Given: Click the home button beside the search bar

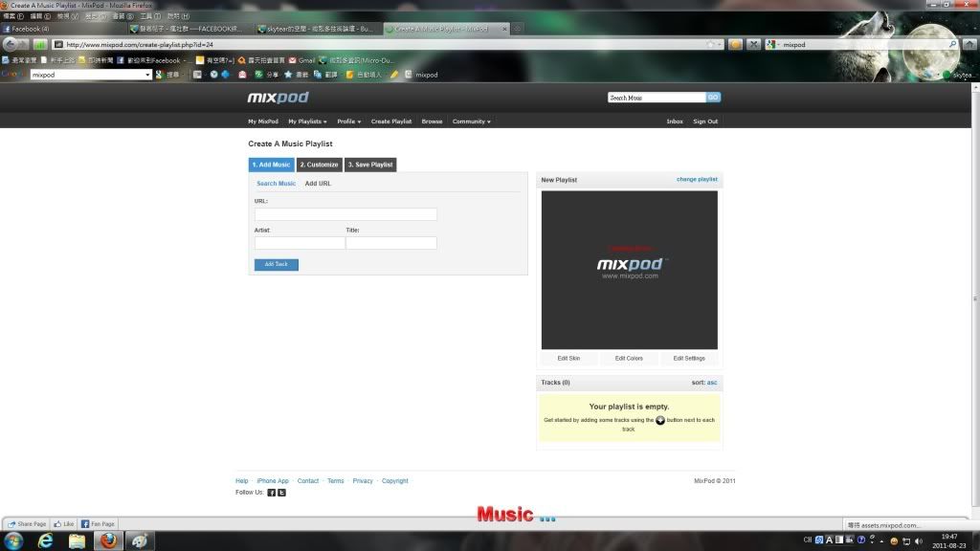Looking at the screenshot, I should coord(969,44).
